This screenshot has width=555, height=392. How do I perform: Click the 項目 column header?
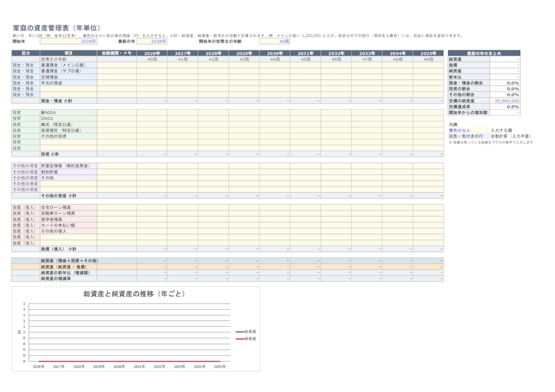click(x=68, y=53)
